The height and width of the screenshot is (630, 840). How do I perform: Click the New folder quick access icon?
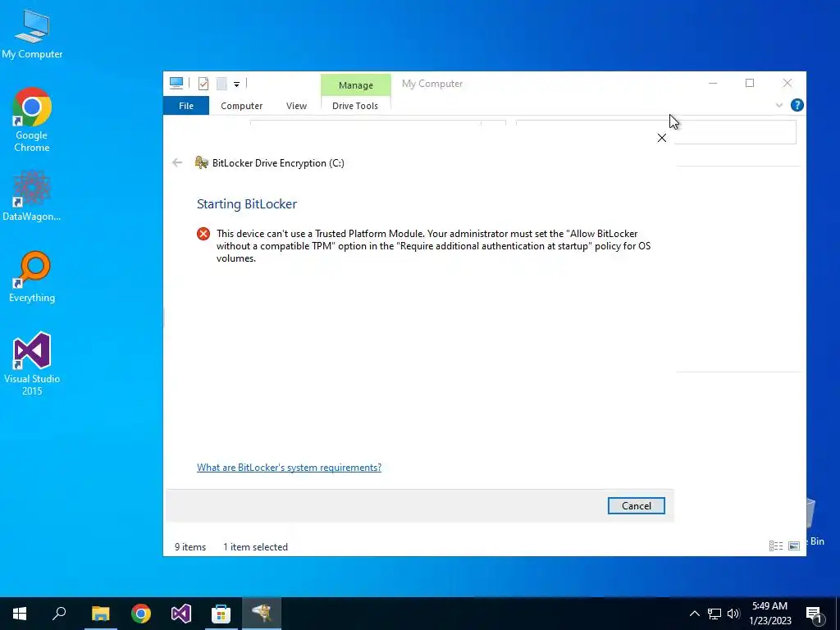(x=221, y=83)
